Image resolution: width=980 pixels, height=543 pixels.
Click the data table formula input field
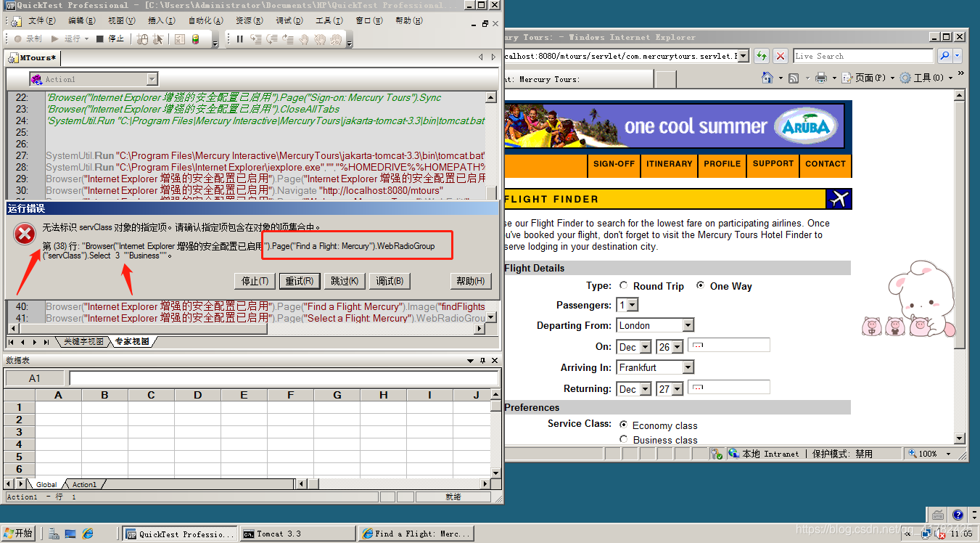tap(283, 378)
